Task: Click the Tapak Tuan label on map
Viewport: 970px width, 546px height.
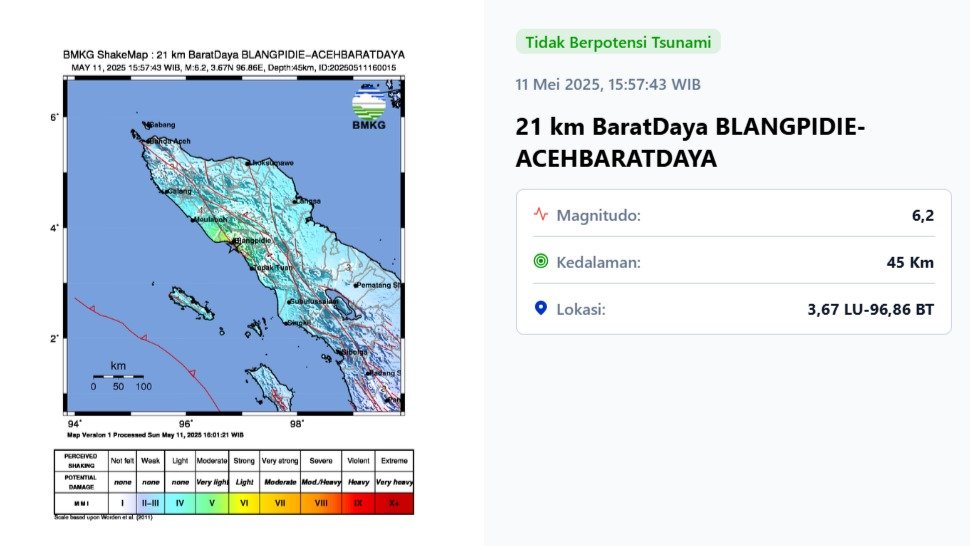Action: 273,267
